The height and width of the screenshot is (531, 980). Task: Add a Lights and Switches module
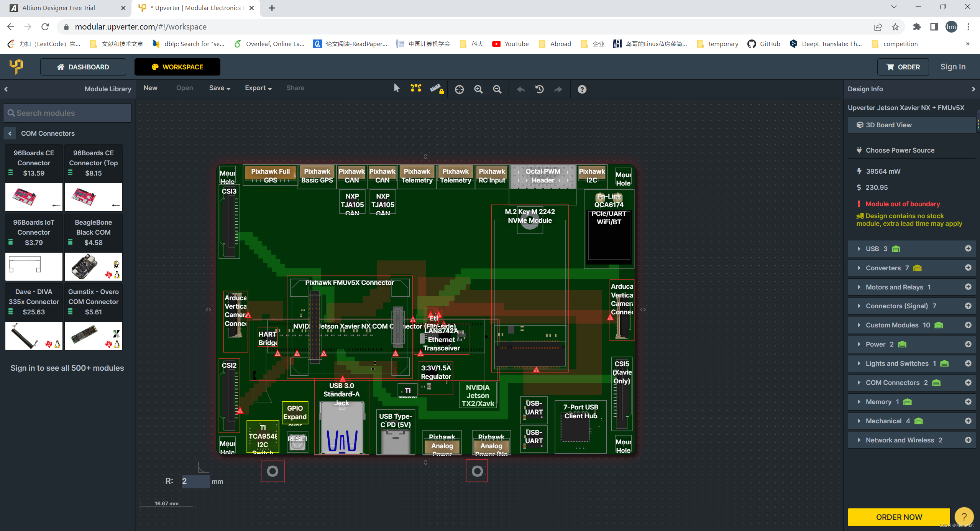968,363
